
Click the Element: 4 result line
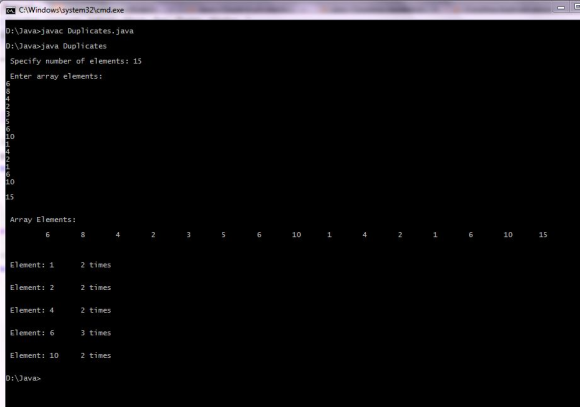[x=61, y=310]
